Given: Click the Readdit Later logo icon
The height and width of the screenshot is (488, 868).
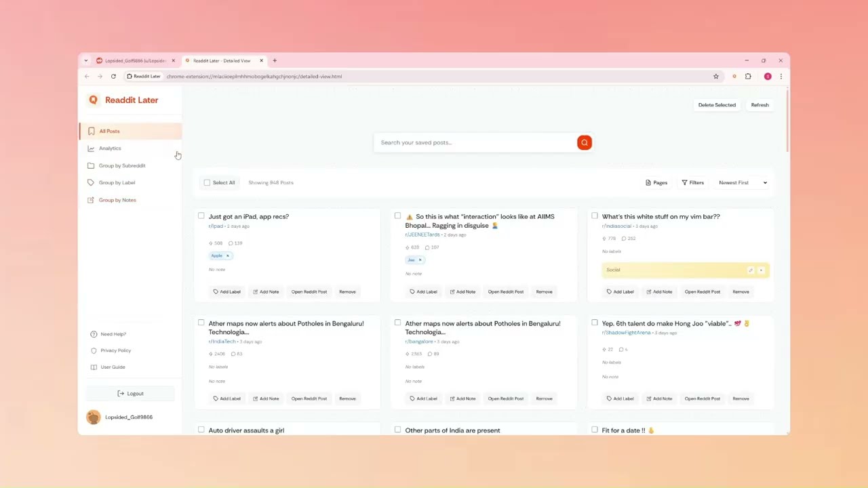Looking at the screenshot, I should [94, 100].
